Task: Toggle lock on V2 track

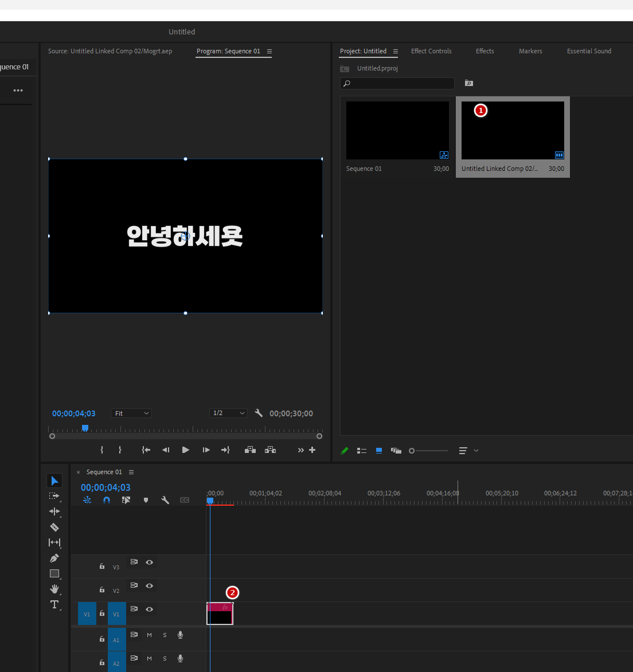Action: 102,589
